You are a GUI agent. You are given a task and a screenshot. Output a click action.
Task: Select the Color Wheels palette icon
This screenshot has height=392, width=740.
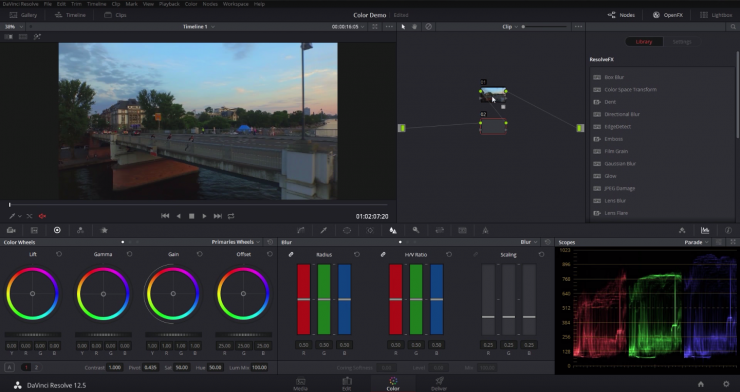point(57,230)
